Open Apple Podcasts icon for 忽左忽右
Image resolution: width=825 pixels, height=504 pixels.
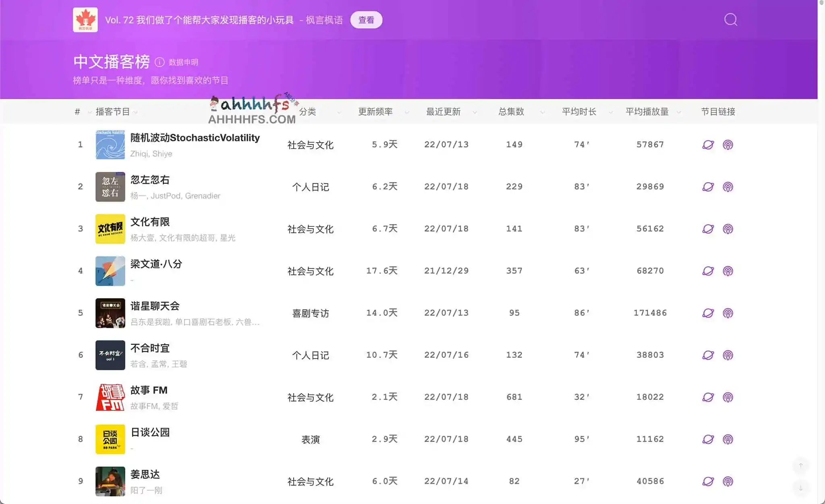[x=729, y=187]
